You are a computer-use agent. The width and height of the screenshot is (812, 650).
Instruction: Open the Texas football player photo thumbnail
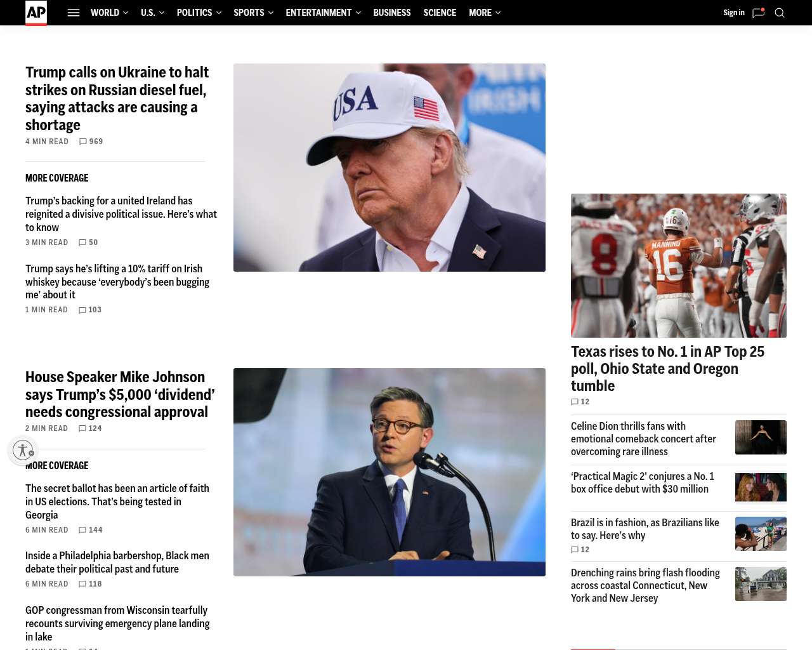pos(679,265)
